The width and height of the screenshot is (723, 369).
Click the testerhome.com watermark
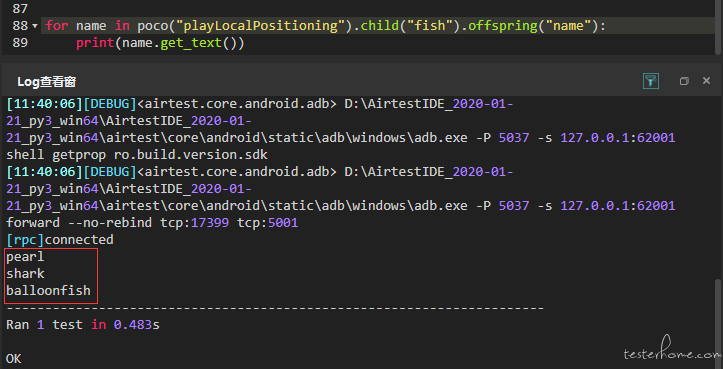671,353
